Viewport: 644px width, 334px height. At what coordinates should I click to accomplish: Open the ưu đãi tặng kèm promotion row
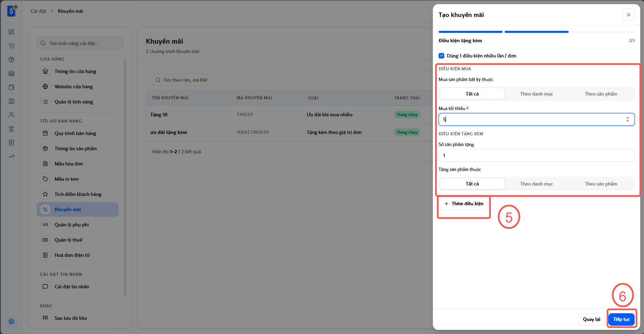click(289, 132)
